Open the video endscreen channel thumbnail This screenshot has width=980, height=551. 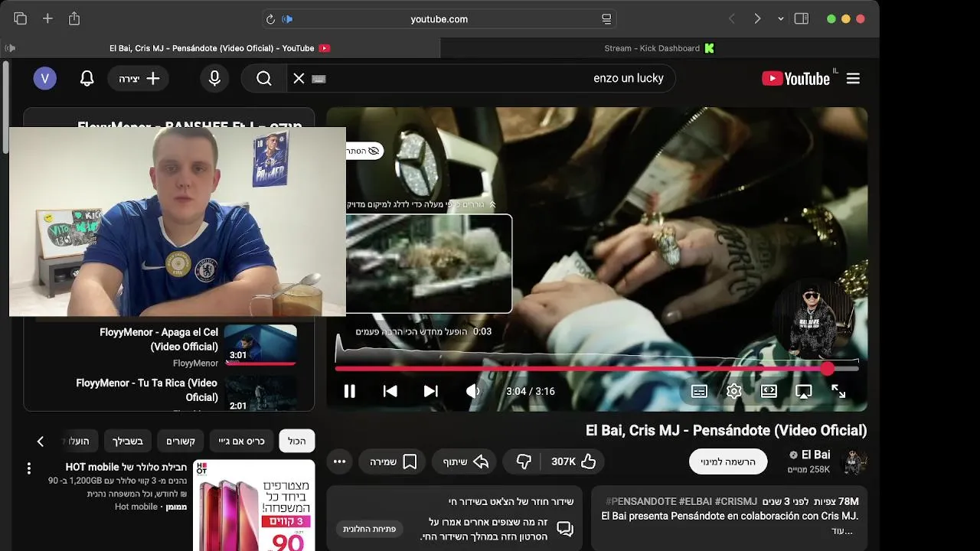813,321
